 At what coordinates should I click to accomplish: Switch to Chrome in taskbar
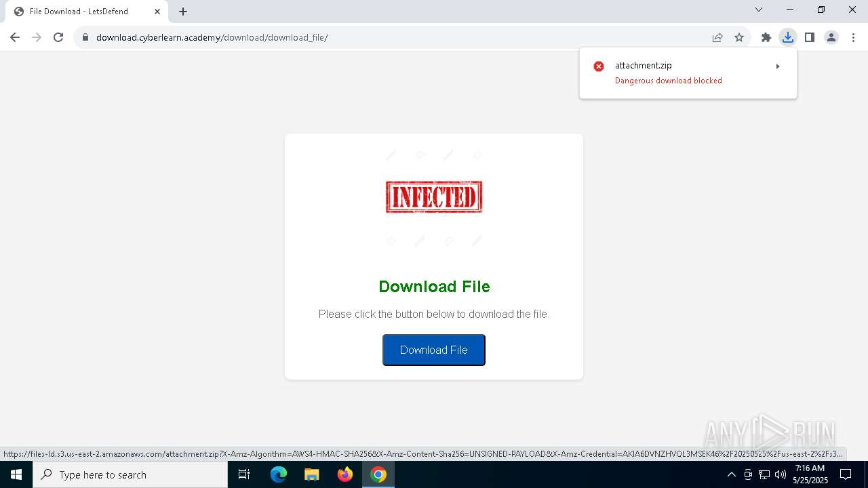(x=378, y=474)
